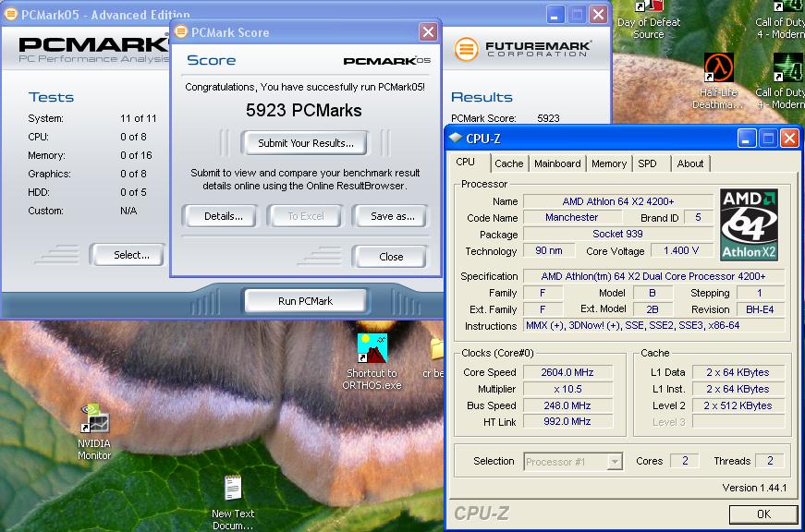Click the PCMark05 Advanced Edition title bar icon
This screenshot has height=532, width=805.
[10, 14]
